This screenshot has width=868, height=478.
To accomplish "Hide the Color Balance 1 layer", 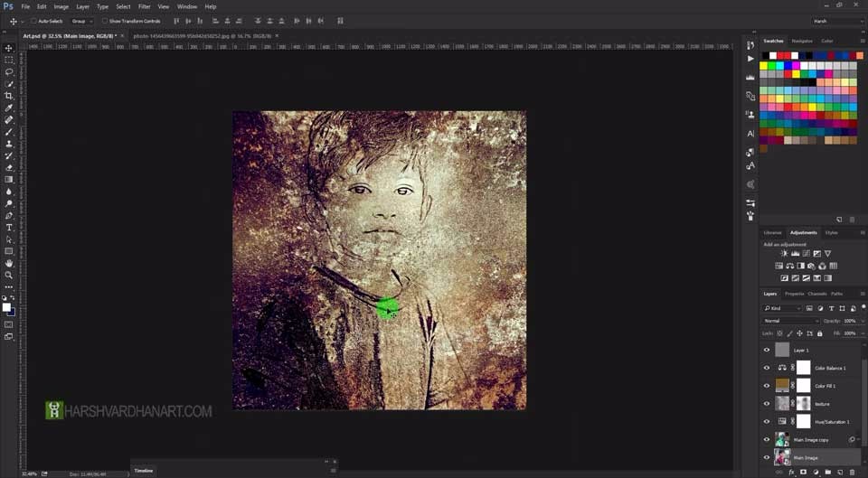I will click(x=767, y=368).
